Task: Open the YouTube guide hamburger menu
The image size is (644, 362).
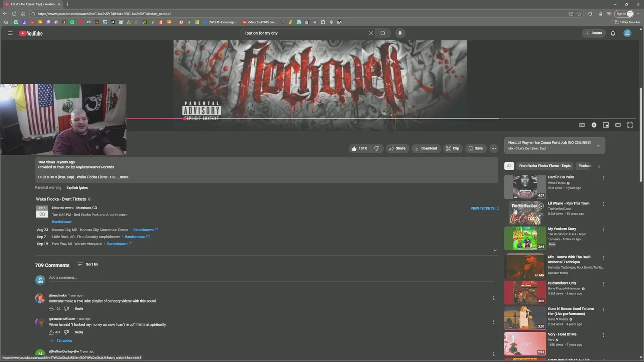Action: coord(10,33)
